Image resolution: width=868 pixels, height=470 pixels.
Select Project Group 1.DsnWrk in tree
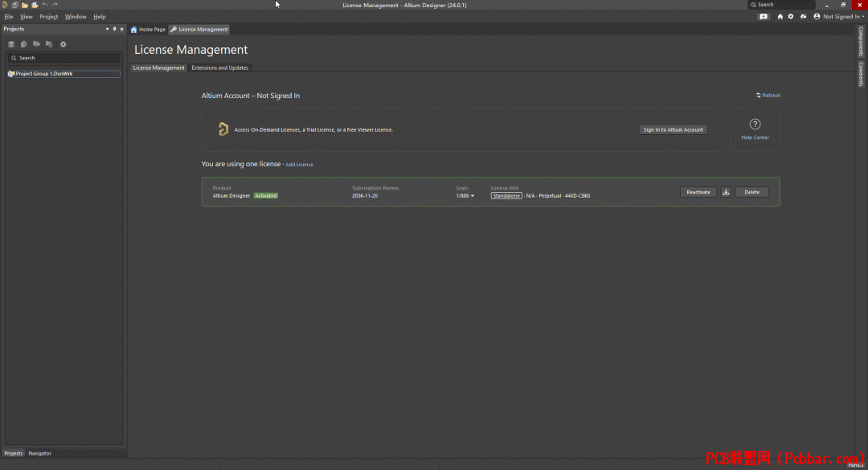tap(63, 74)
